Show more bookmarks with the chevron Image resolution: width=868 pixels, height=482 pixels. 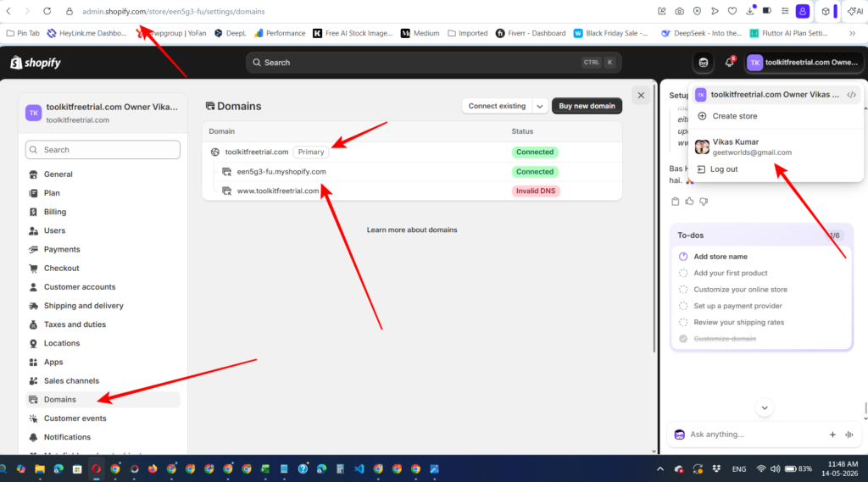853,33
